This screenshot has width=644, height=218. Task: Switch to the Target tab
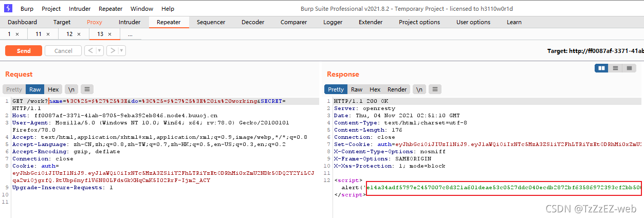pos(62,22)
